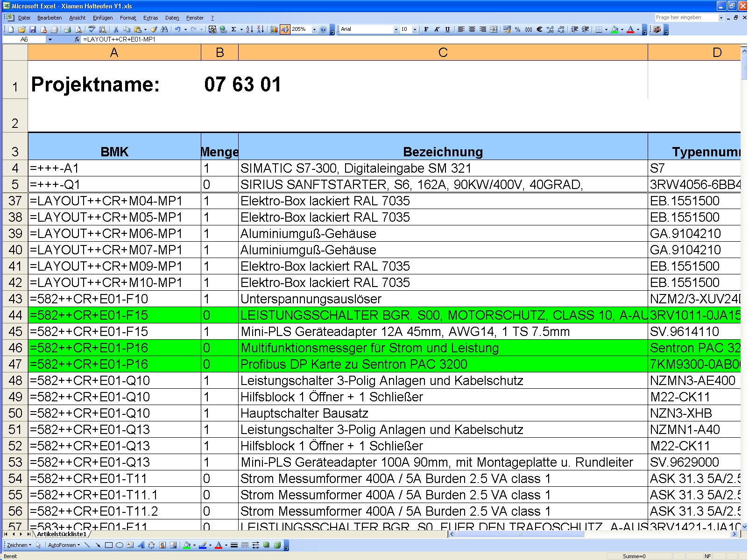Expand the Name Box dropdown arrow
Image resolution: width=749 pixels, height=560 pixels.
50,40
